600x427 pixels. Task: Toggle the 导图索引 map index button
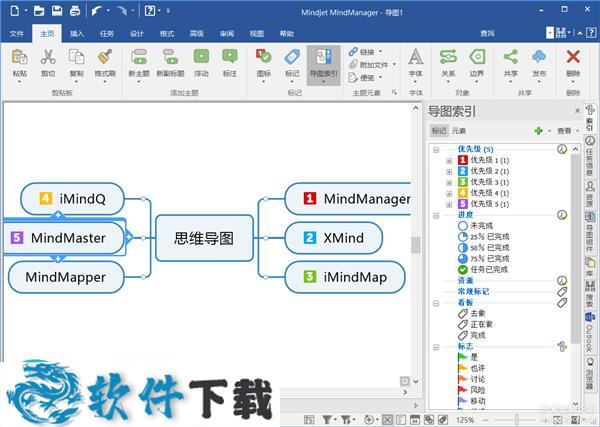pyautogui.click(x=323, y=64)
